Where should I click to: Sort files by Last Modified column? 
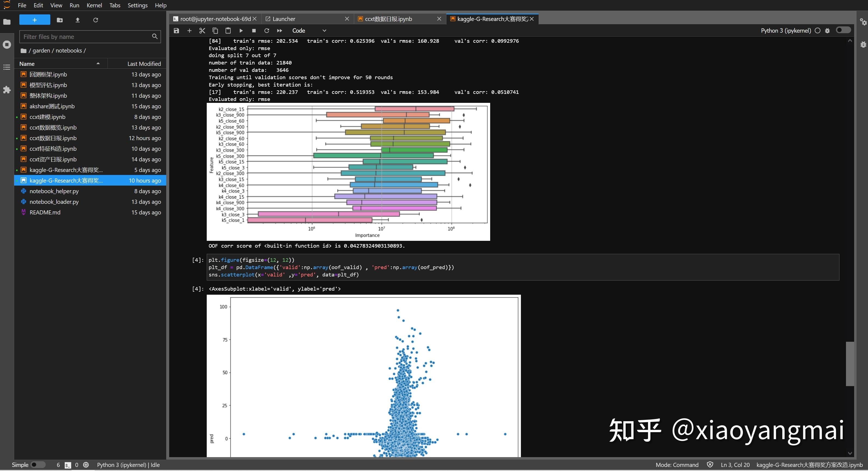[x=144, y=64]
